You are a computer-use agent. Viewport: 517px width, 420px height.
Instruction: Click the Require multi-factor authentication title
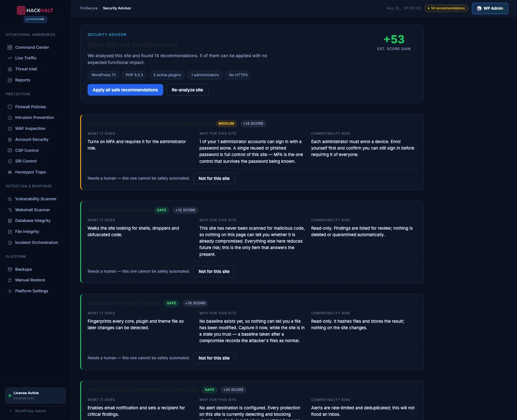click(150, 124)
